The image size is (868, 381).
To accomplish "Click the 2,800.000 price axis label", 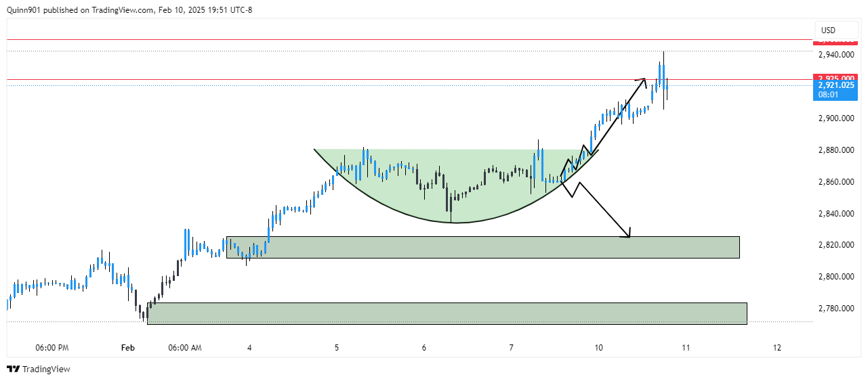I will (x=835, y=277).
